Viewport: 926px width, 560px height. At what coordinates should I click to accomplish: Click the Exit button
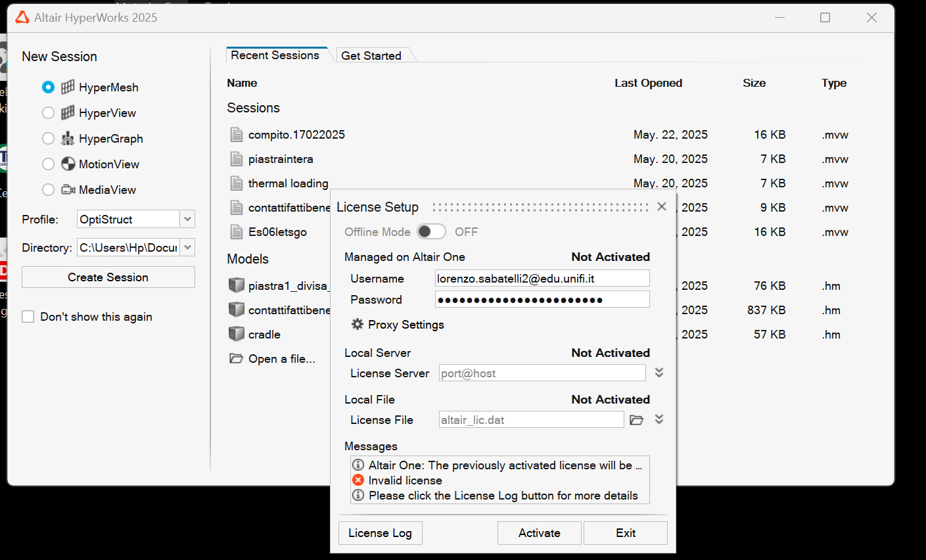626,532
